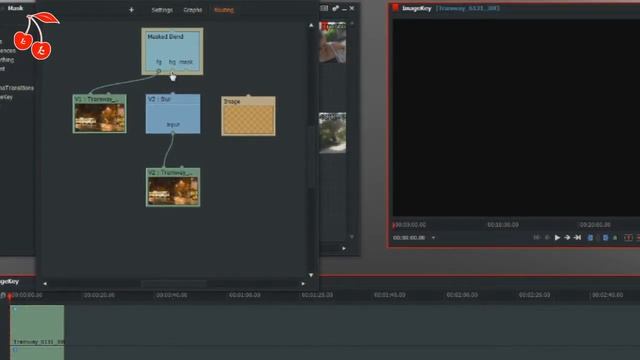Click routing panel scroll-right arrow

[303, 284]
